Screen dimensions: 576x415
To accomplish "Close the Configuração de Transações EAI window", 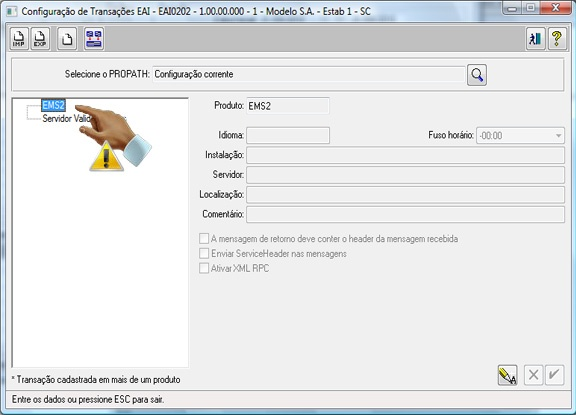I will (x=556, y=8).
